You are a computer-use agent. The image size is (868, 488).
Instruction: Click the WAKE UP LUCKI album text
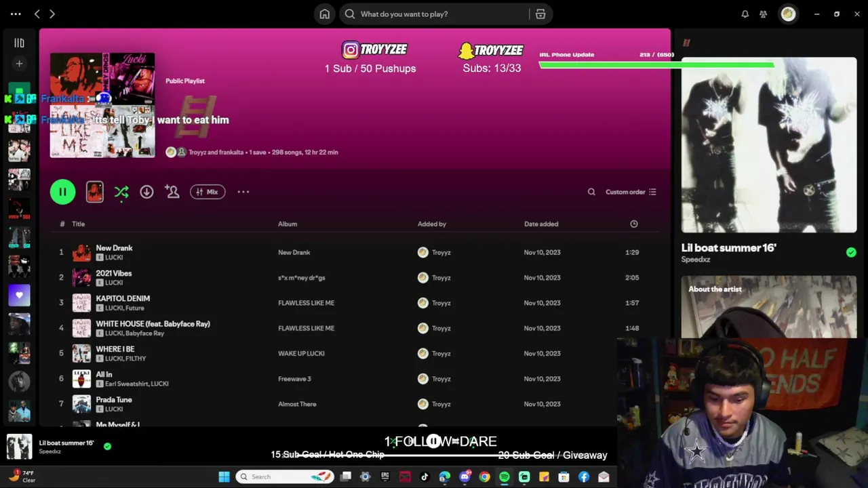click(x=301, y=353)
